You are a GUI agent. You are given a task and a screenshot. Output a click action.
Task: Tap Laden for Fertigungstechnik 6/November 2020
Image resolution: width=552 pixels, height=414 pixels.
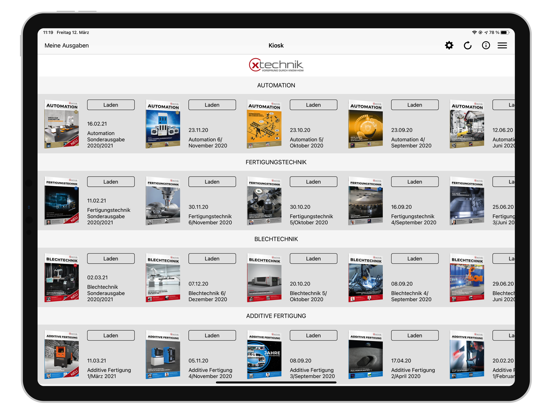coord(212,182)
